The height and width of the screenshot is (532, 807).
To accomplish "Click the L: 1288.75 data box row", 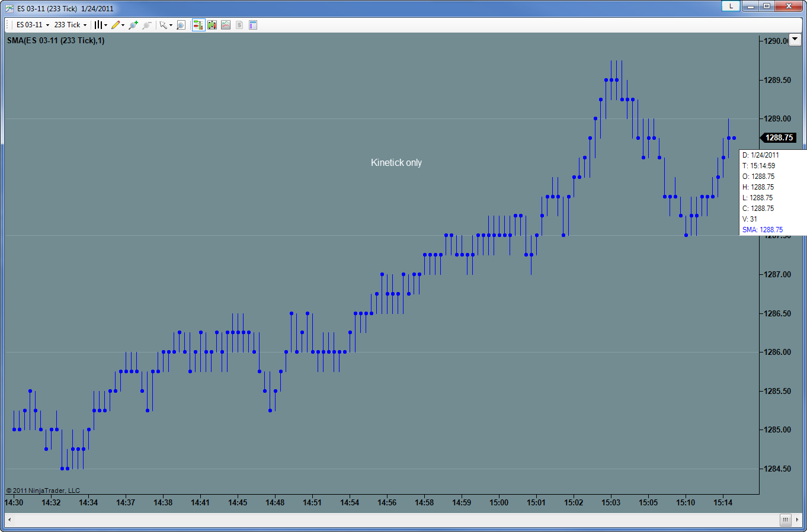I will [758, 198].
